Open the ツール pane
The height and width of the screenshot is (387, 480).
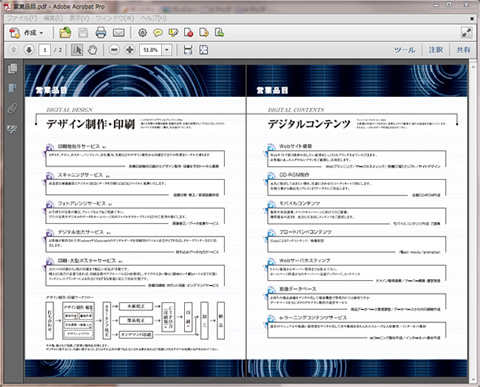[x=404, y=50]
